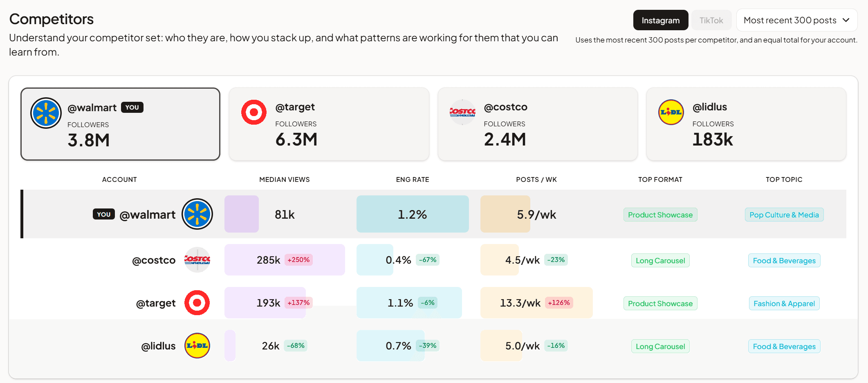The width and height of the screenshot is (868, 383).
Task: Switch to the Instagram tab
Action: click(x=661, y=20)
